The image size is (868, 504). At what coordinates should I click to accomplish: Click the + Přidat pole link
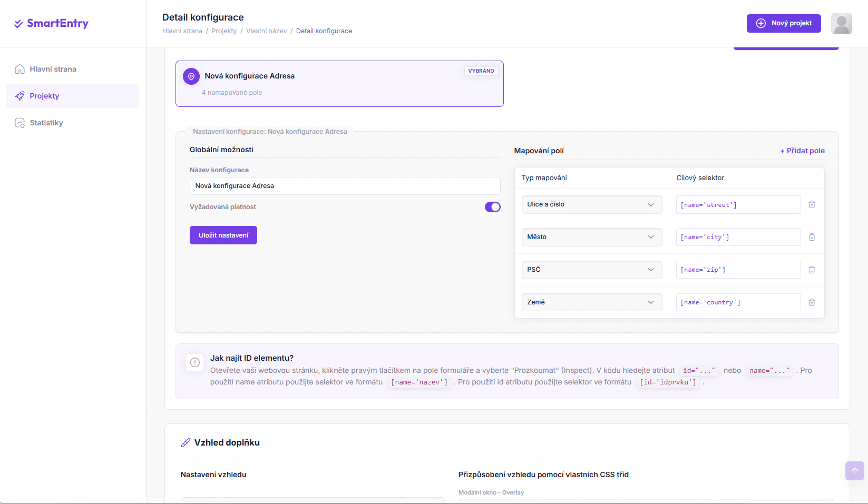tap(802, 151)
